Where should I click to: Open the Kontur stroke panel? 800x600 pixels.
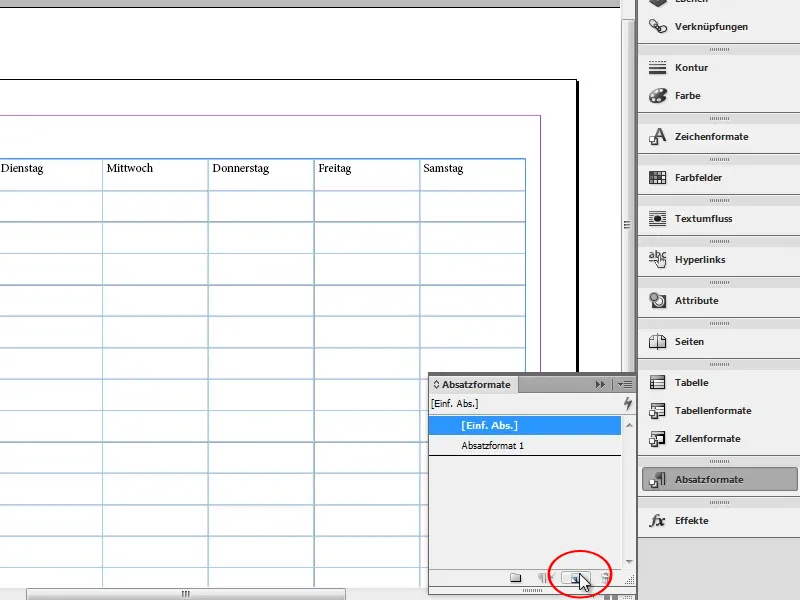click(718, 67)
